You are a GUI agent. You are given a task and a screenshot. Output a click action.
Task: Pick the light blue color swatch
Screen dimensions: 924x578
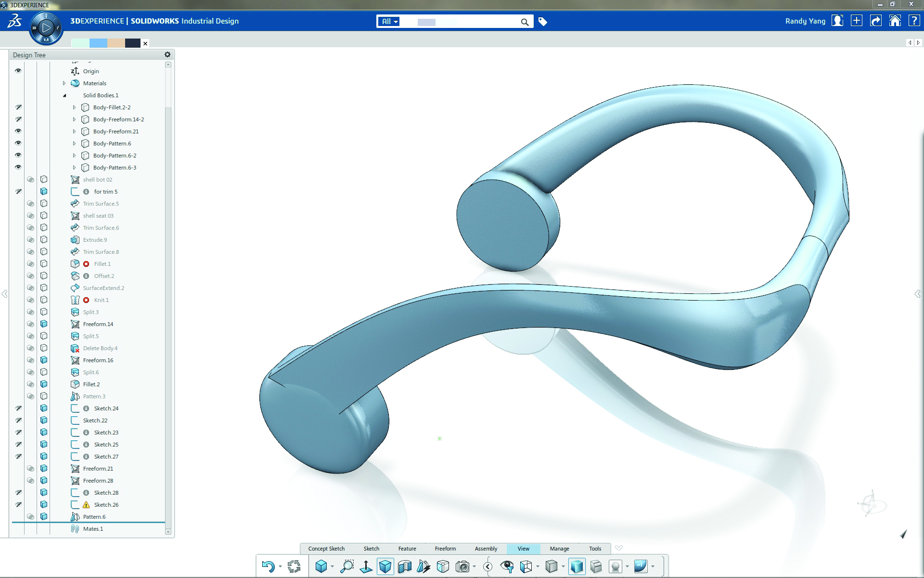[98, 43]
